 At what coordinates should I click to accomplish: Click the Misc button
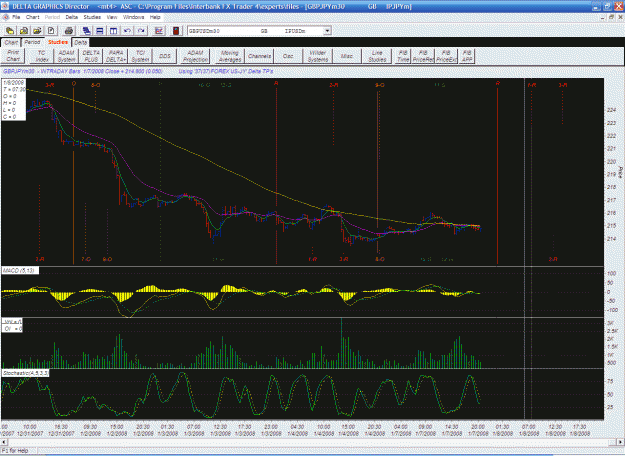(347, 56)
